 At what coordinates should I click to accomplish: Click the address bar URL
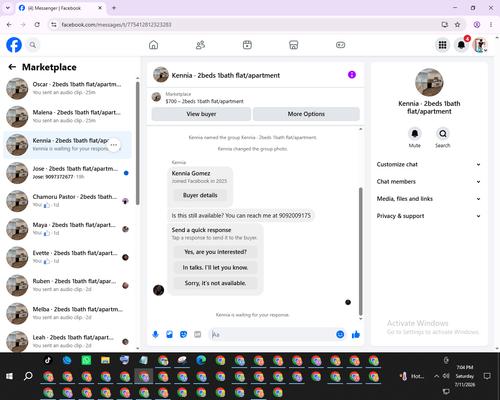click(x=116, y=25)
